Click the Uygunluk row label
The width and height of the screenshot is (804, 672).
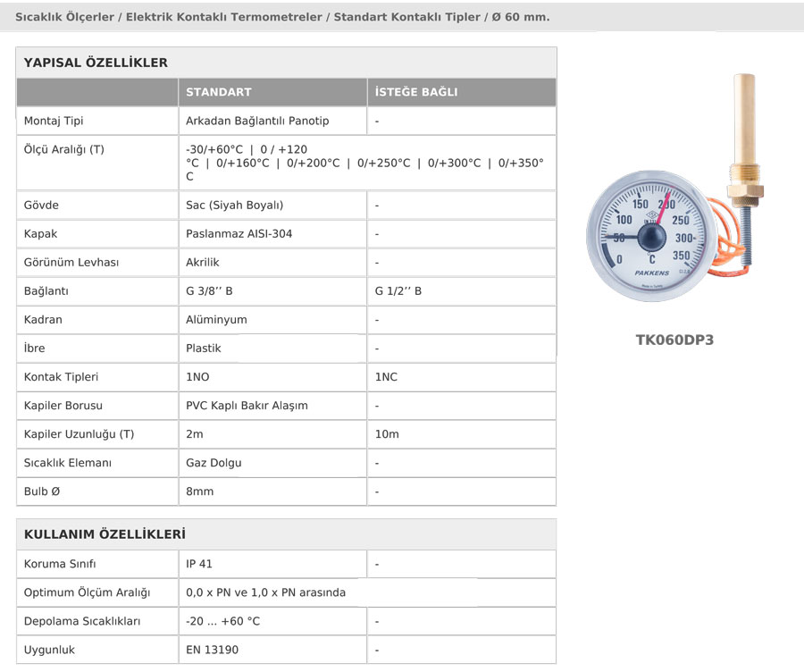(x=49, y=650)
